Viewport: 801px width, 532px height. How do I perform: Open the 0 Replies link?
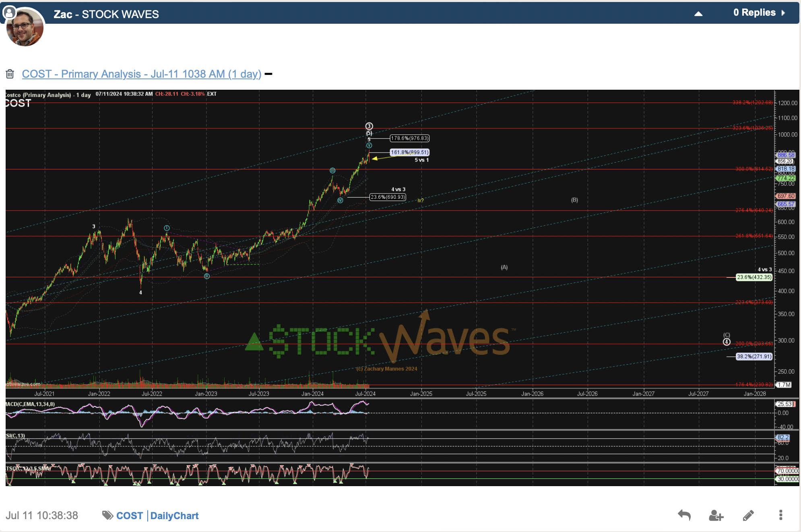(754, 13)
